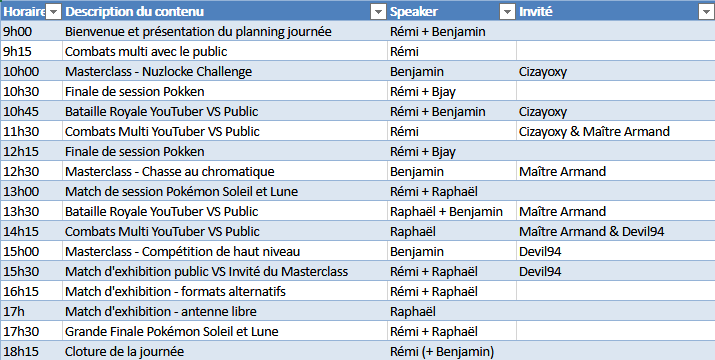The image size is (715, 360).
Task: Select the Match d'exhibition - antenne libre cell
Action: pyautogui.click(x=225, y=312)
